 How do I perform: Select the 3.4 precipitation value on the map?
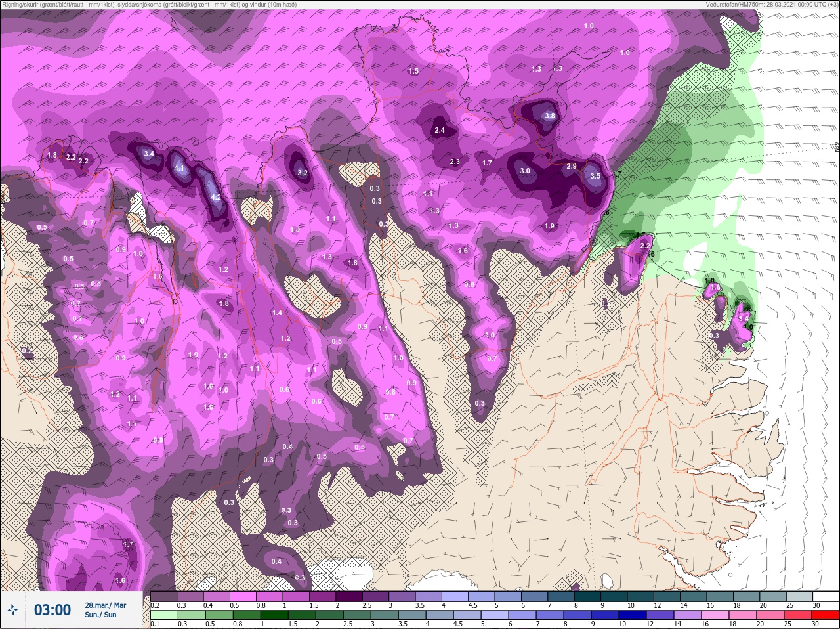(149, 154)
